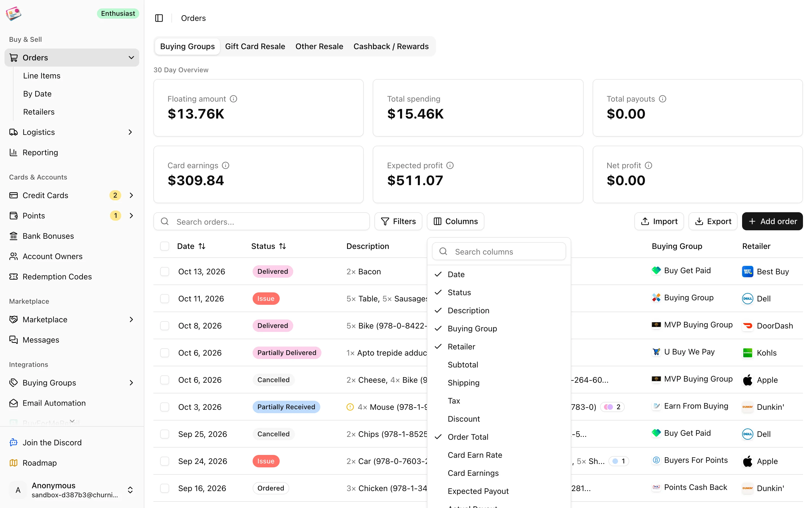Open the Filters dropdown
This screenshot has width=812, height=508.
(398, 222)
